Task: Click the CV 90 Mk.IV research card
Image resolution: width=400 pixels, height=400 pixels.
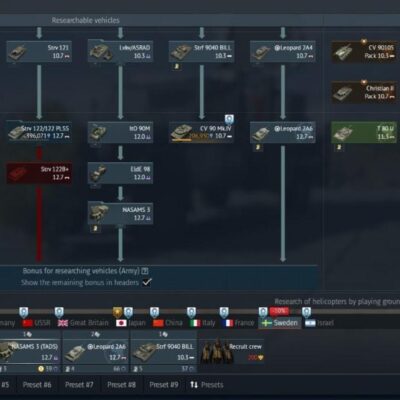Action: point(201,132)
